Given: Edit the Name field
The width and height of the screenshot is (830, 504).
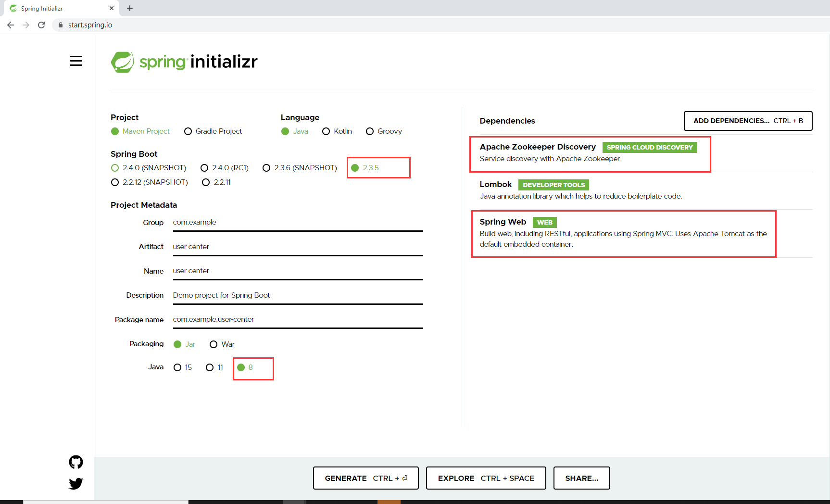Looking at the screenshot, I should [x=298, y=271].
